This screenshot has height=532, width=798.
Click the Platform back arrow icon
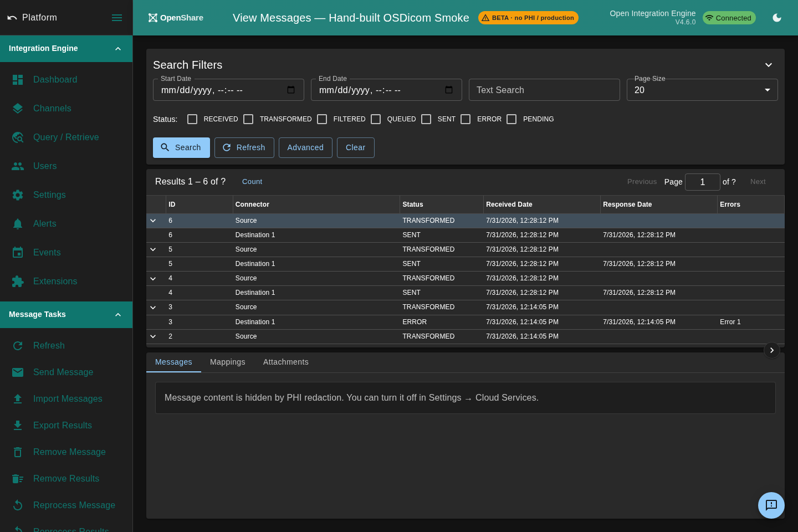(x=12, y=18)
